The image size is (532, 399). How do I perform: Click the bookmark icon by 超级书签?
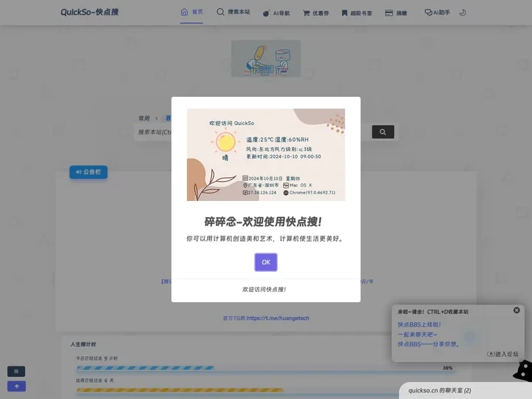point(344,13)
